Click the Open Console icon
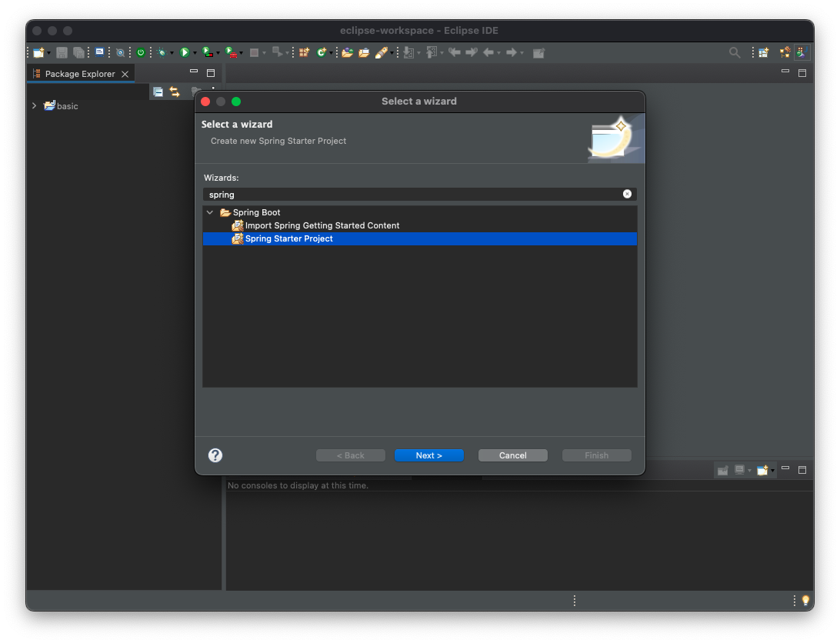 tap(762, 470)
